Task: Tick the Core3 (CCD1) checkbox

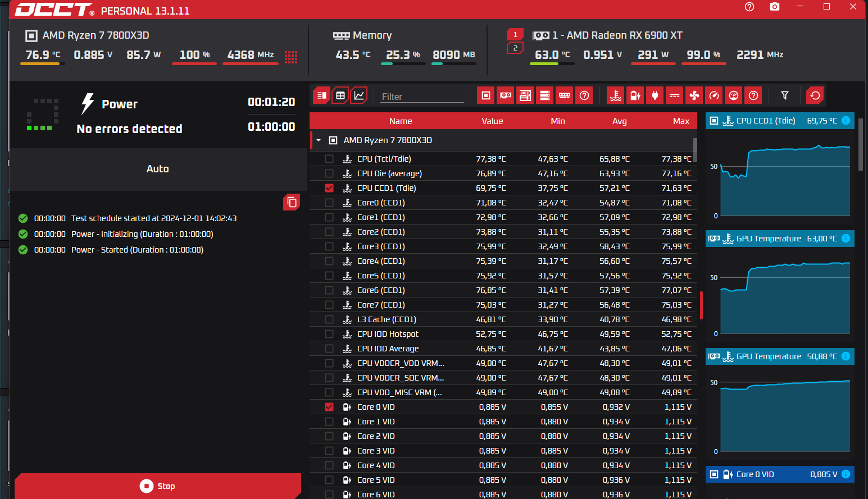Action: tap(329, 246)
